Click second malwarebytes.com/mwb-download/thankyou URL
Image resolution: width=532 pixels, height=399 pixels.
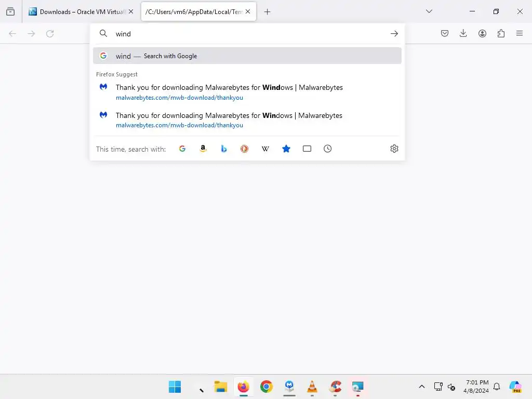179,125
